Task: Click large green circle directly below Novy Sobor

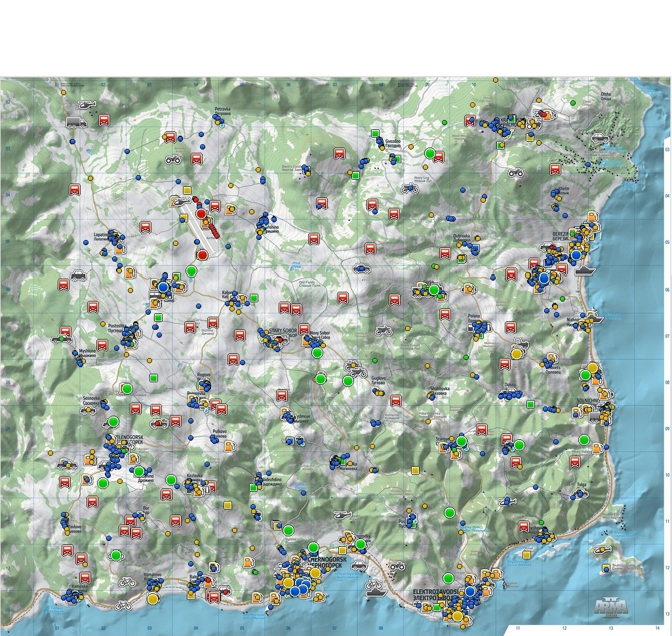Action: pyautogui.click(x=317, y=353)
